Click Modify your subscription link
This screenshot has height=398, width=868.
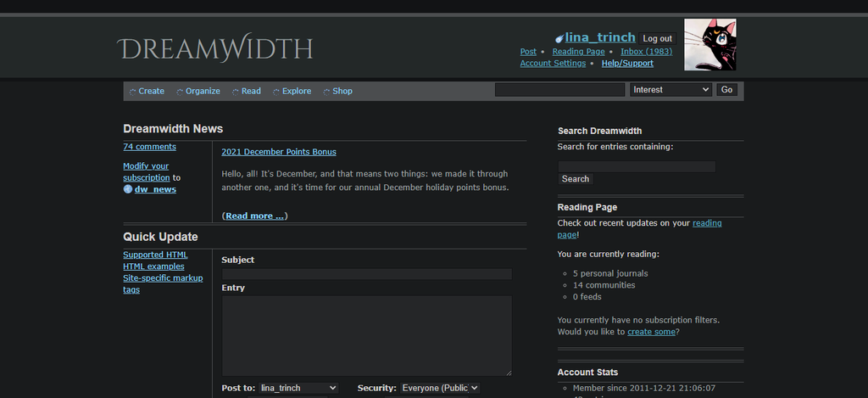[146, 171]
